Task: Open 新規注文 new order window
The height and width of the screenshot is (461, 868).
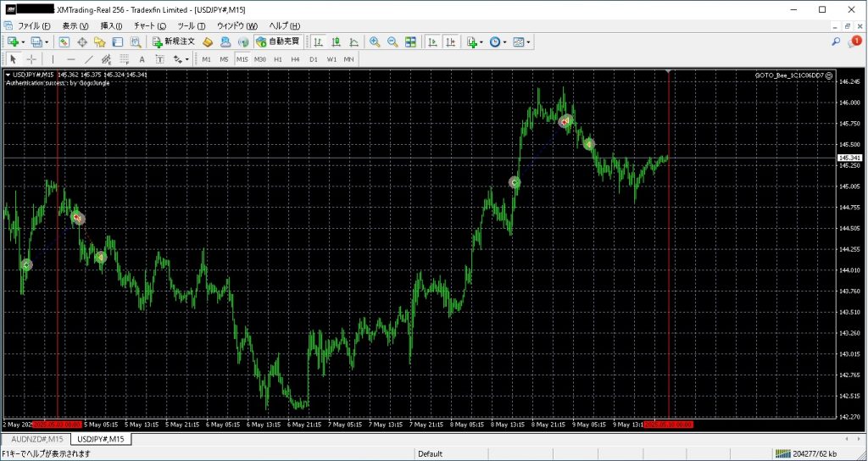Action: coord(174,42)
